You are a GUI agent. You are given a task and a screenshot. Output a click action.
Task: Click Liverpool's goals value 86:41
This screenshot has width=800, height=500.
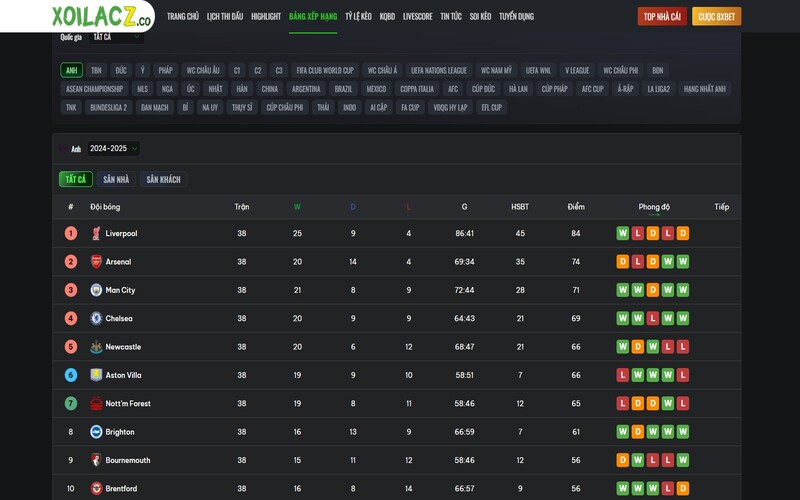tap(464, 234)
